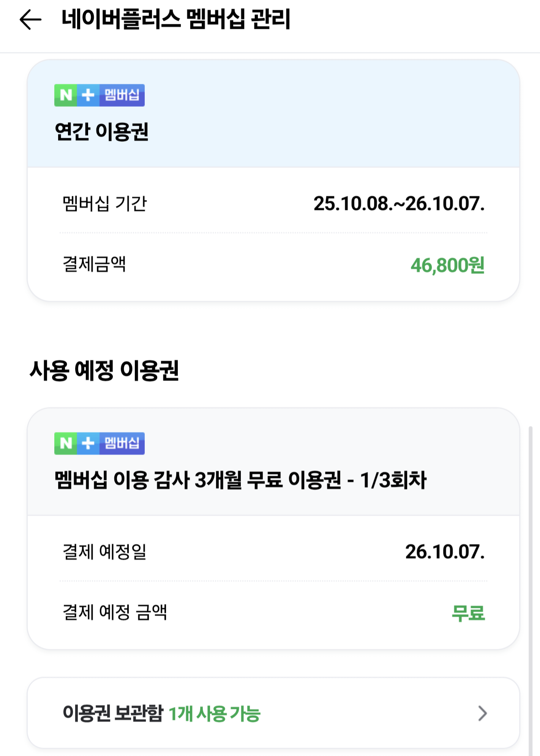This screenshot has width=540, height=756.
Task: Open 이용권 보관함 via the chevron arrow
Action: coord(482,713)
